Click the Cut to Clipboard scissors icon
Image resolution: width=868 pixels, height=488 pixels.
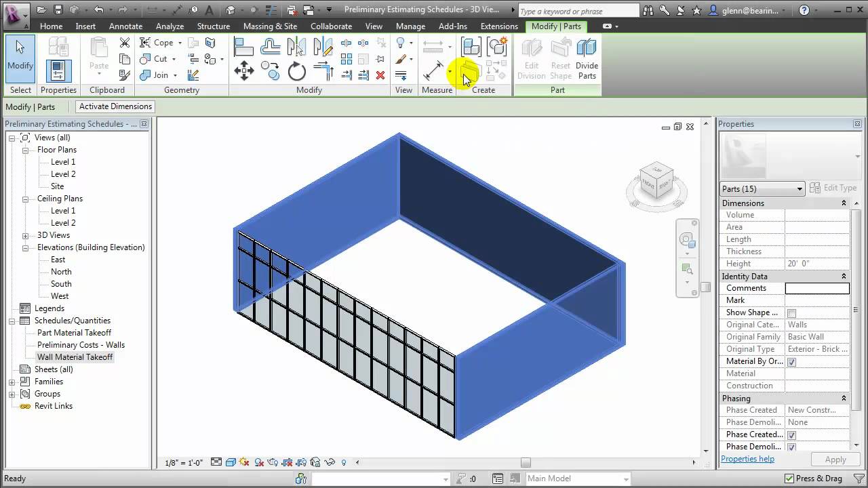point(125,42)
